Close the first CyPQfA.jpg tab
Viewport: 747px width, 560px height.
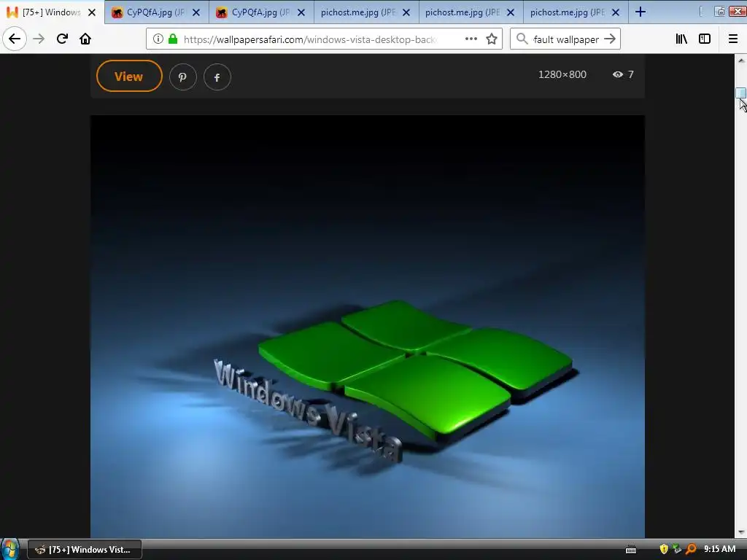[196, 12]
